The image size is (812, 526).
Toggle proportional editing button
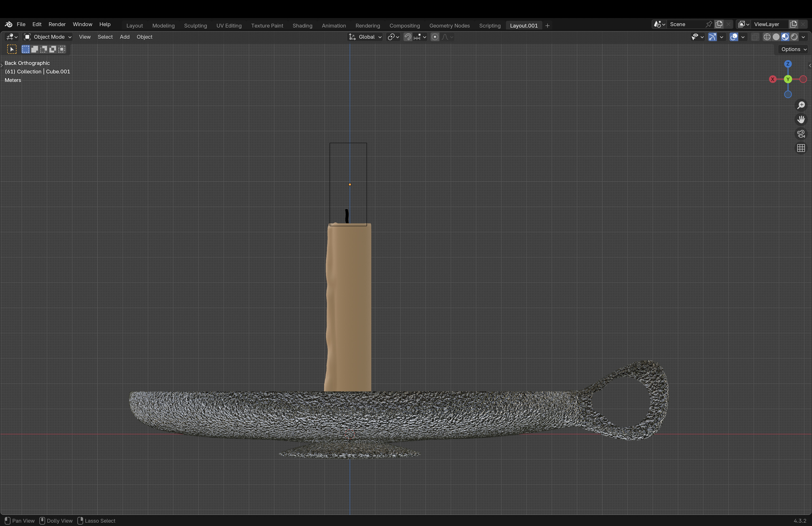click(x=435, y=37)
